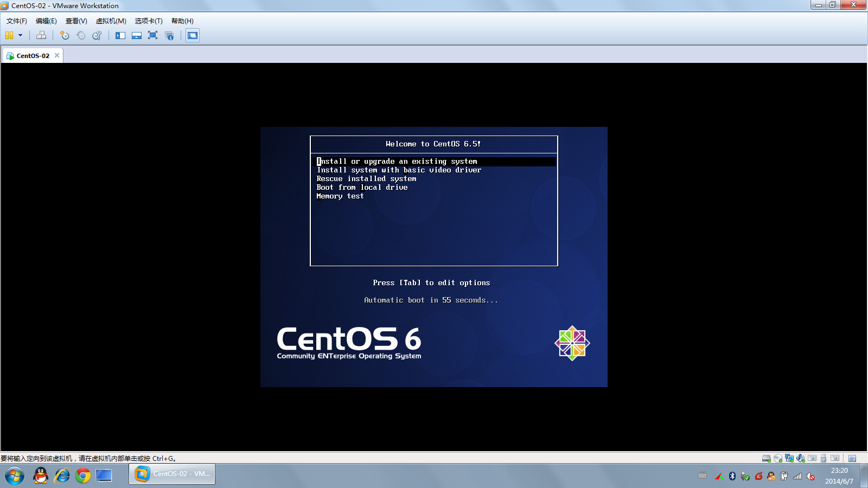Screen dimensions: 868x488
Task: Click Press [Tab] to edit options text
Action: pos(431,283)
